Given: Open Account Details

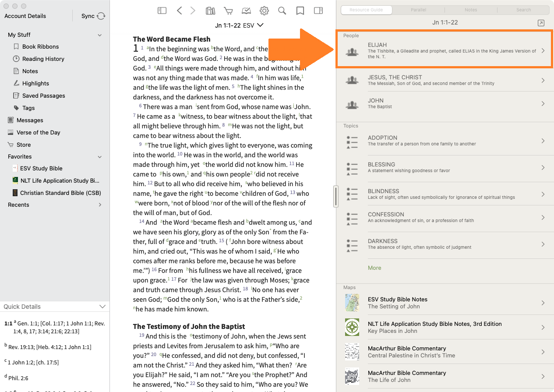Looking at the screenshot, I should tap(25, 16).
